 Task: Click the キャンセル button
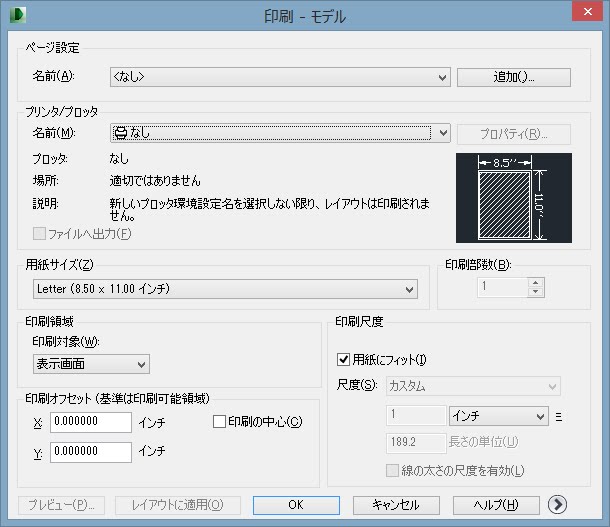(396, 505)
